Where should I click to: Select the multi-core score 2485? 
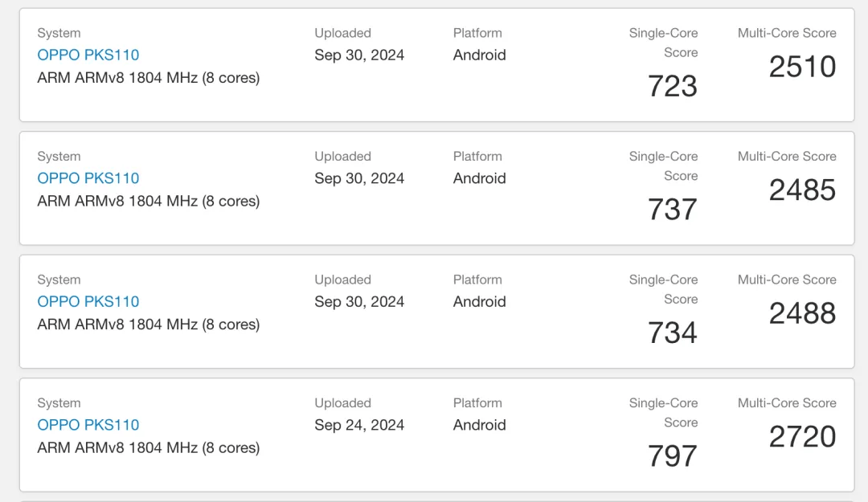tap(802, 190)
